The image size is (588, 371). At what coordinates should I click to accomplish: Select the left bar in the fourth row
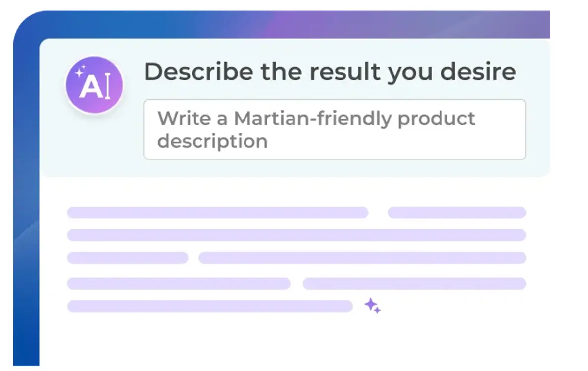178,284
